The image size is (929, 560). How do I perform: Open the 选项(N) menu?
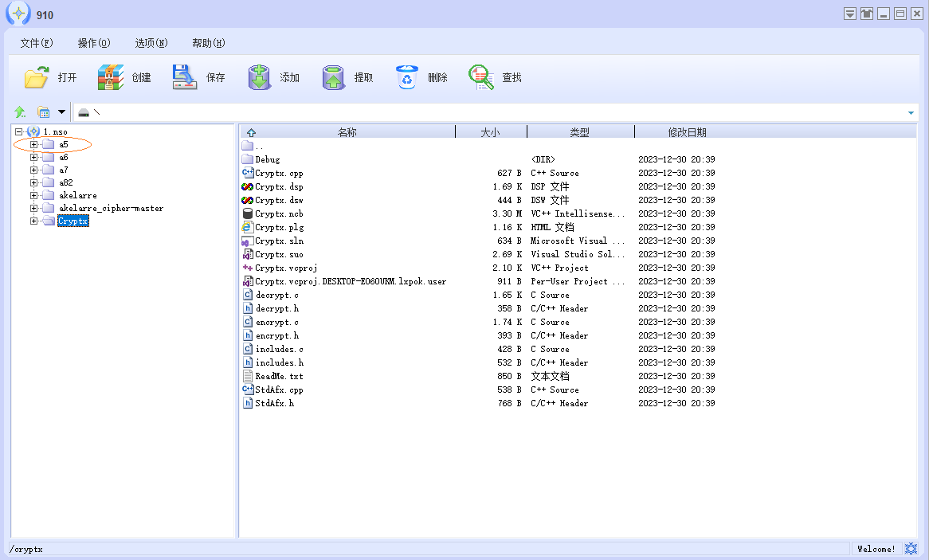(x=151, y=43)
